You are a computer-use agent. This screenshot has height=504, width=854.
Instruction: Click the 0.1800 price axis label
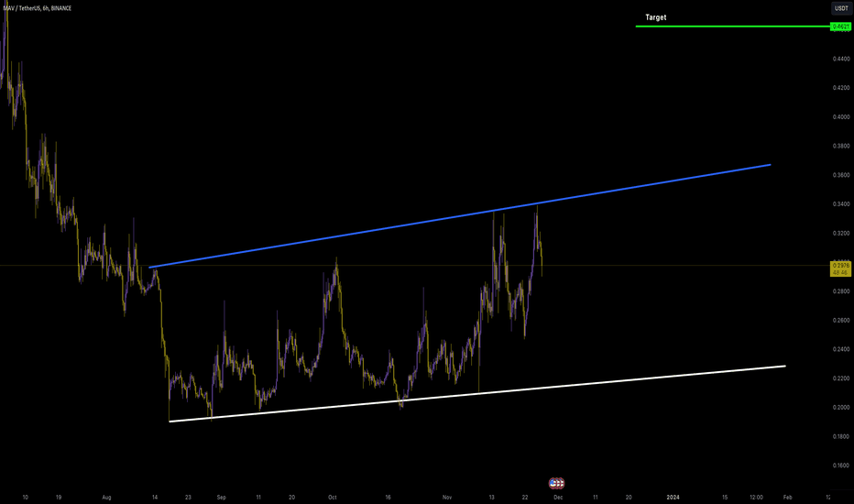841,436
